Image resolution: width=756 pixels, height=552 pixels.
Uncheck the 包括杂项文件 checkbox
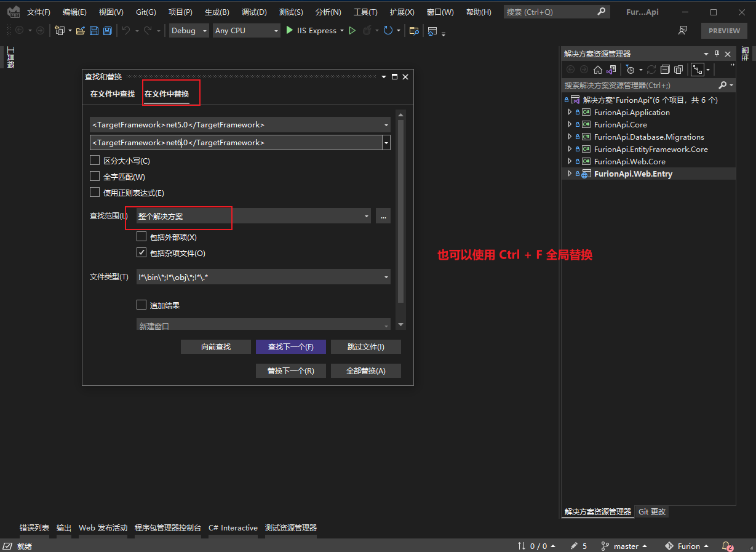click(x=141, y=253)
